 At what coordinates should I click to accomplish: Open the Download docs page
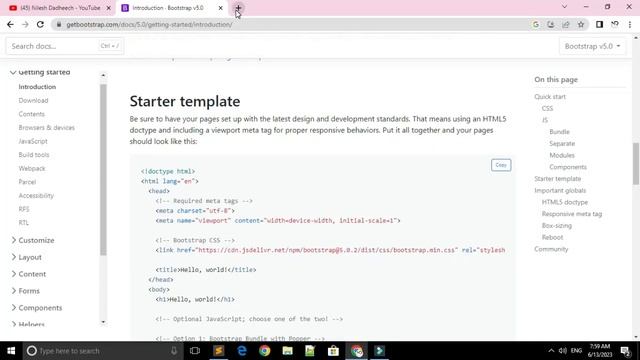pyautogui.click(x=33, y=100)
